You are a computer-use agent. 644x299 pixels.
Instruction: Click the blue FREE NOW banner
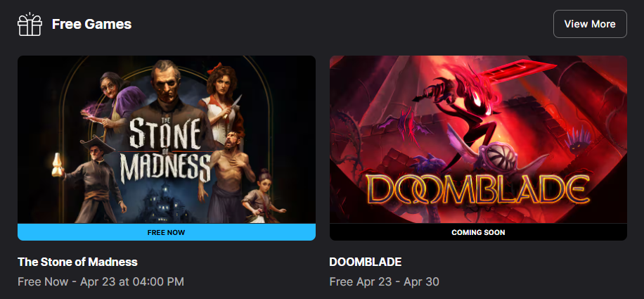tap(167, 232)
